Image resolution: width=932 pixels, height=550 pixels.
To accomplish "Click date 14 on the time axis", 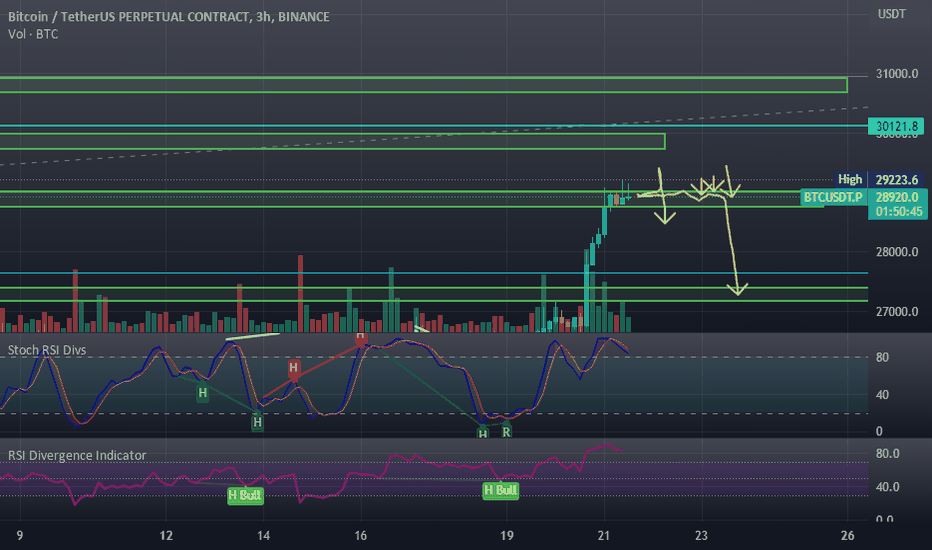I will [x=263, y=535].
